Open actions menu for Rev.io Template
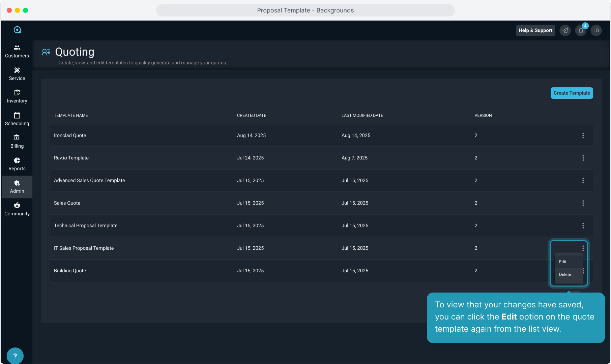This screenshot has width=611, height=364. click(583, 158)
